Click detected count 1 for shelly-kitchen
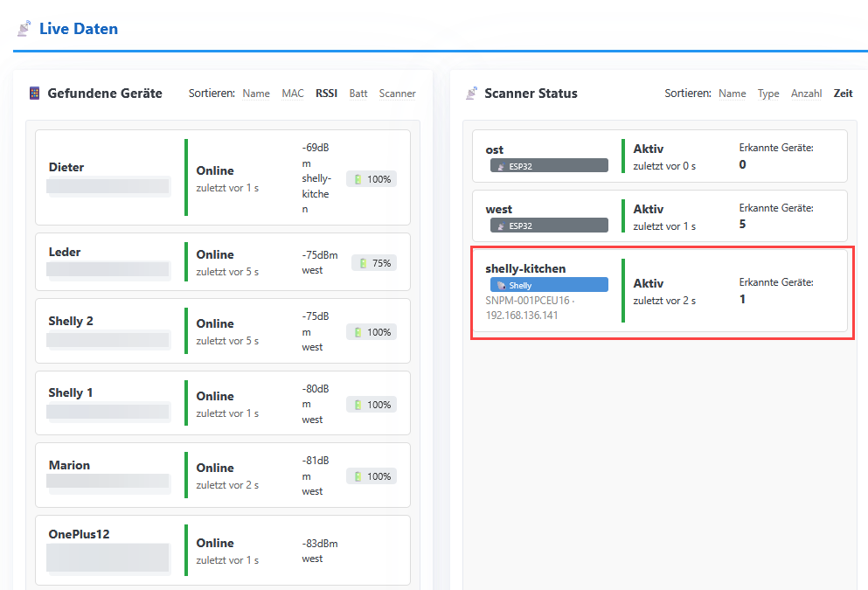Image resolution: width=868 pixels, height=590 pixels. [742, 300]
